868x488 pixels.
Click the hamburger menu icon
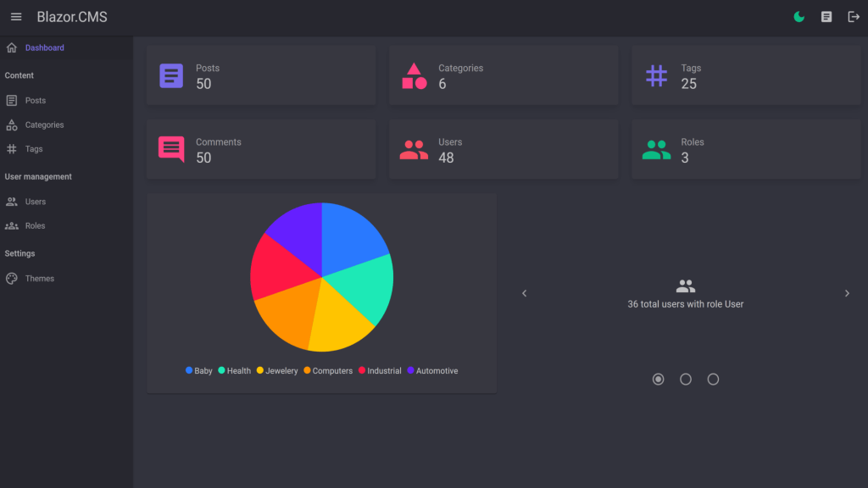pyautogui.click(x=16, y=17)
